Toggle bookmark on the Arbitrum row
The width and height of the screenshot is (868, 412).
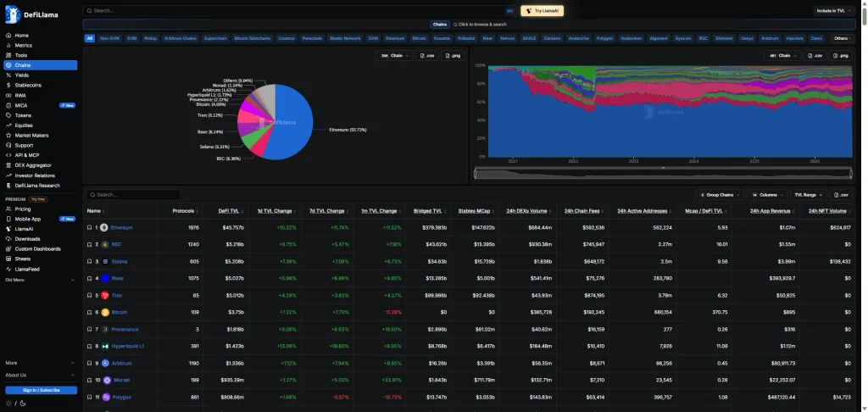click(89, 364)
